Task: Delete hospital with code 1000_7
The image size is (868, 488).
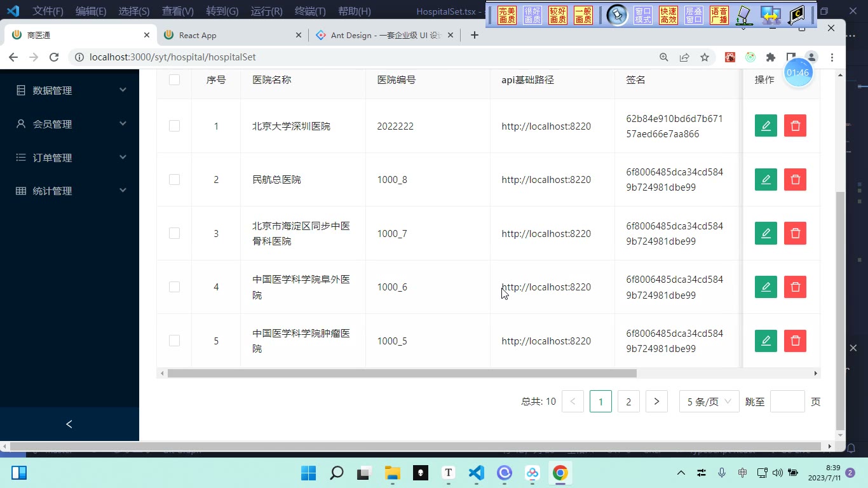Action: [795, 233]
